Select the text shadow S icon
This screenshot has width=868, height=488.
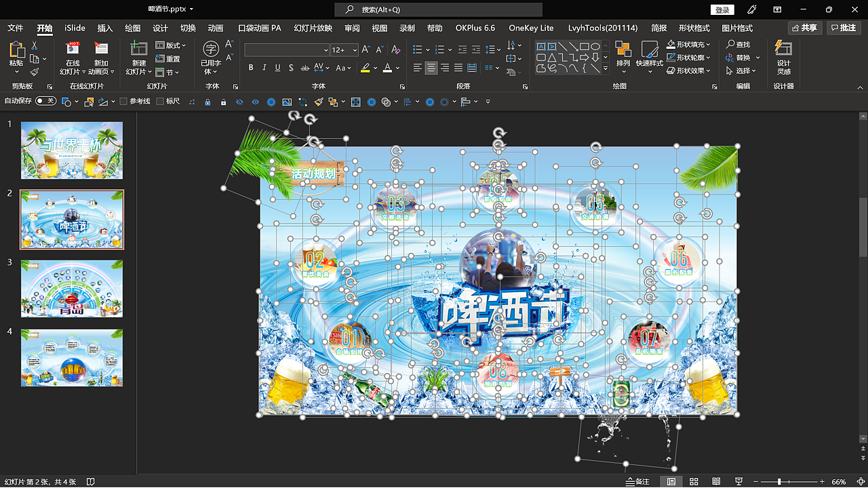(x=290, y=68)
